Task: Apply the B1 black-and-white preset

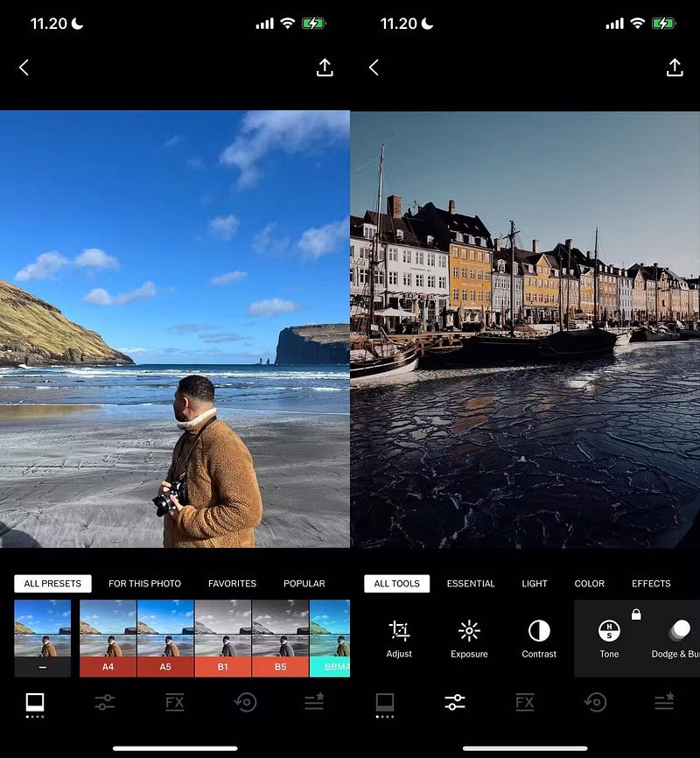Action: [222, 637]
